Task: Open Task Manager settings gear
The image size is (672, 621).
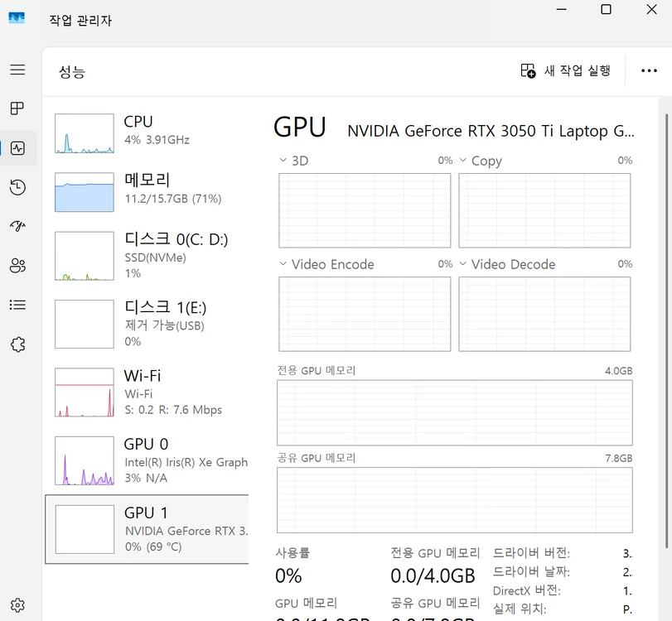Action: [17, 605]
